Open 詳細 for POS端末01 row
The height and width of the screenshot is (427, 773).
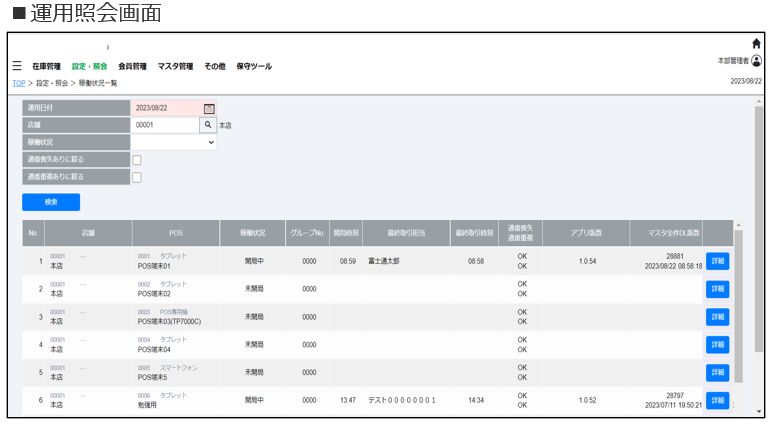[717, 261]
